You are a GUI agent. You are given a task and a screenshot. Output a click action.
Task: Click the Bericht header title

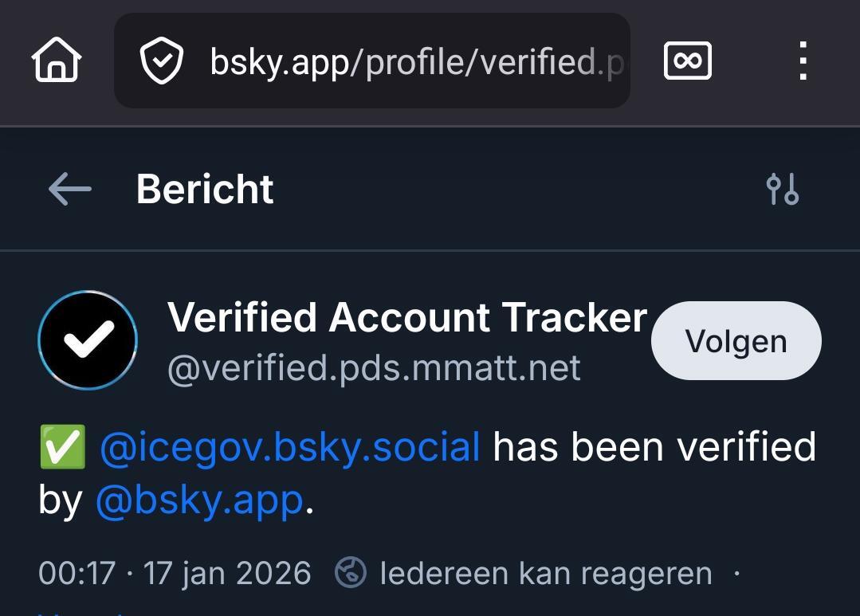tap(205, 190)
